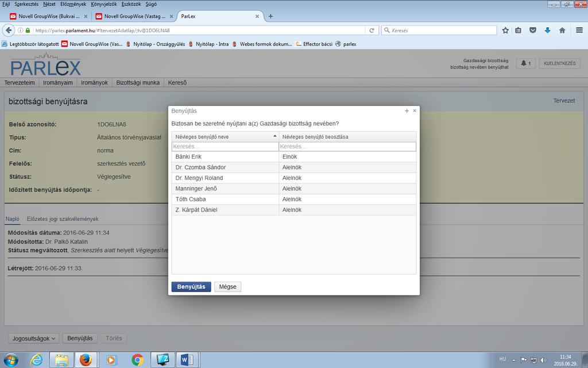Open File Explorer from the taskbar

tap(61, 360)
